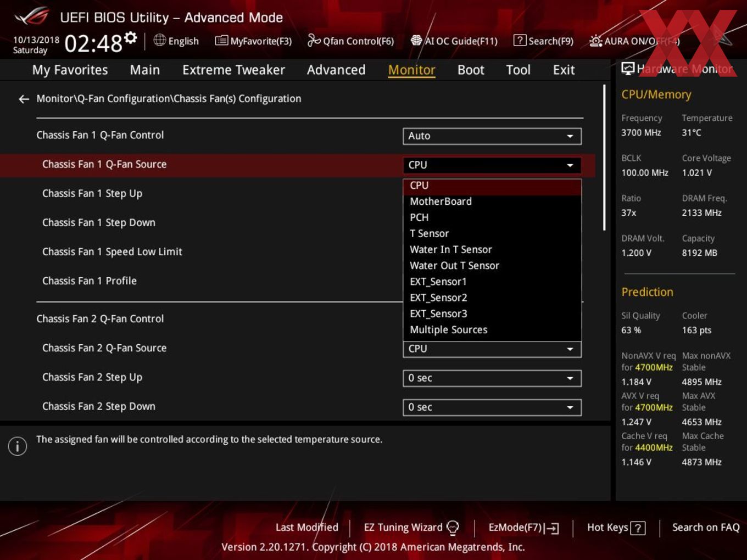The height and width of the screenshot is (560, 747).
Task: Click the English language label
Action: point(183,41)
